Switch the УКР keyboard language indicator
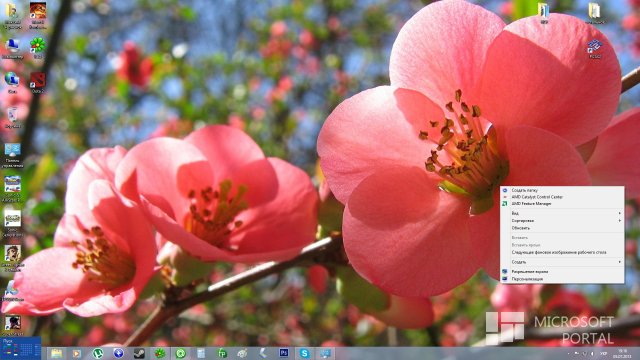640x360 pixels. [603, 353]
